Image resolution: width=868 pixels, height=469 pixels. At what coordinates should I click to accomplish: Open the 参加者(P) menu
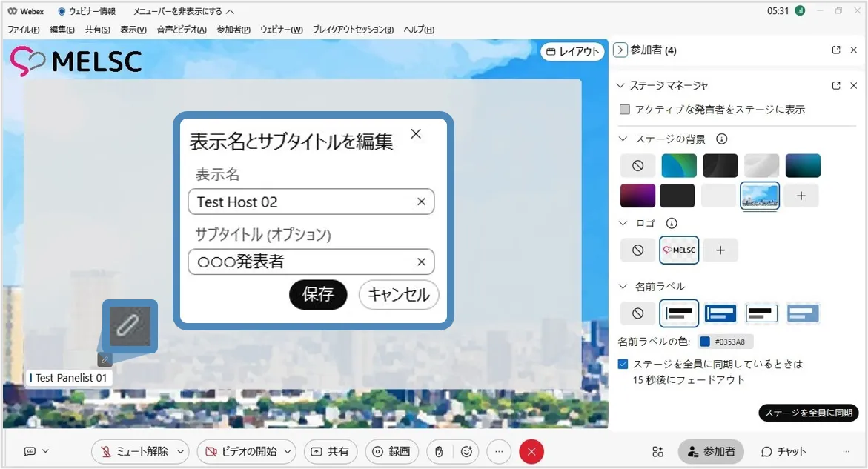pos(233,30)
